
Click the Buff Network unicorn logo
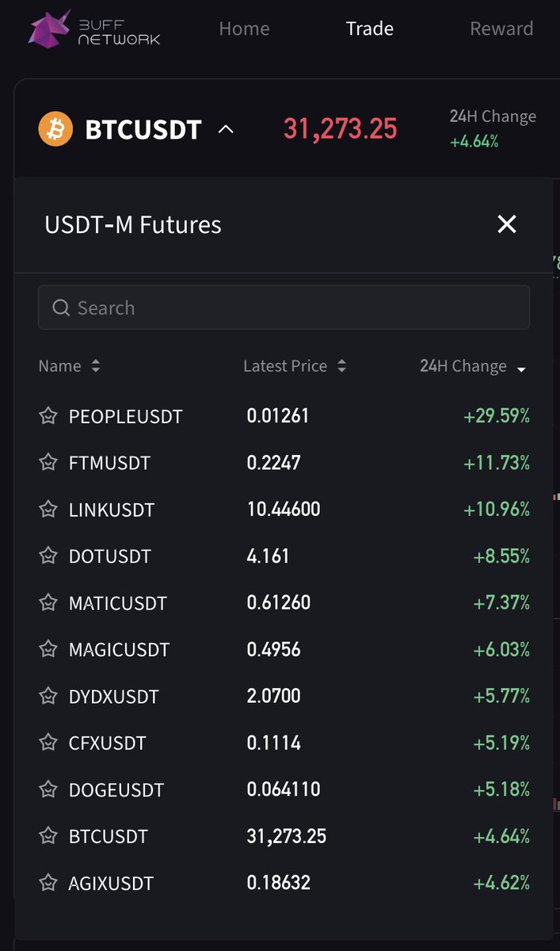click(49, 29)
